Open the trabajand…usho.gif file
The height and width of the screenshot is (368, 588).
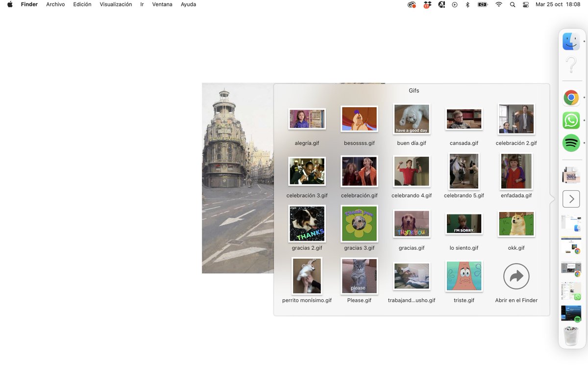[412, 276]
